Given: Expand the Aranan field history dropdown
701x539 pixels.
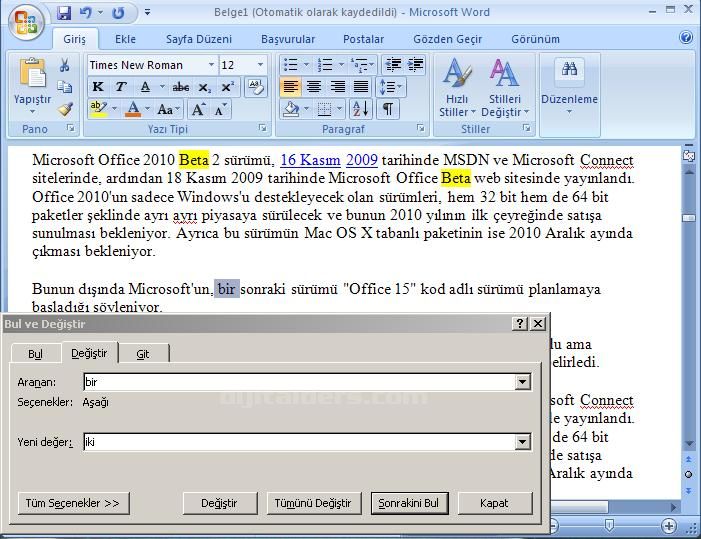Looking at the screenshot, I should click(x=522, y=382).
